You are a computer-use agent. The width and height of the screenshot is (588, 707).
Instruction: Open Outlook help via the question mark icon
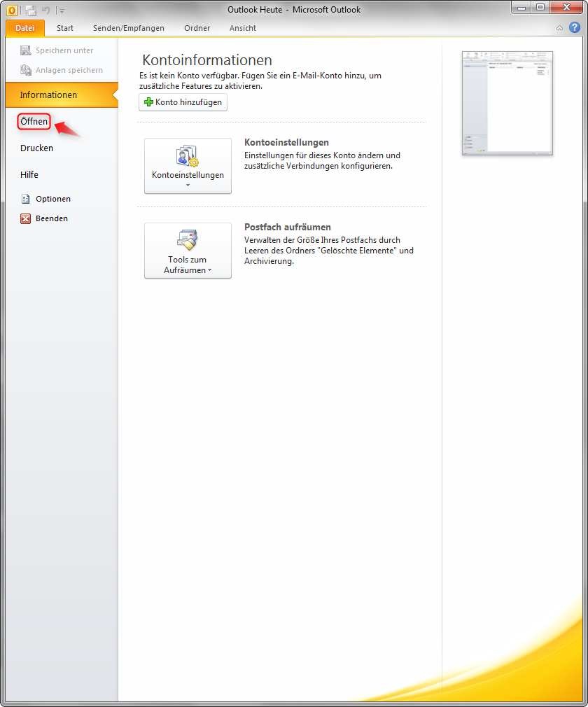tap(575, 28)
